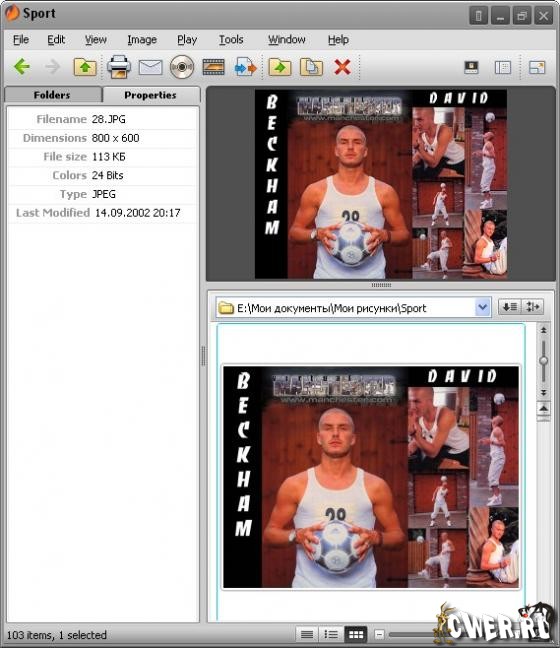Open the Edit menu

[56, 40]
